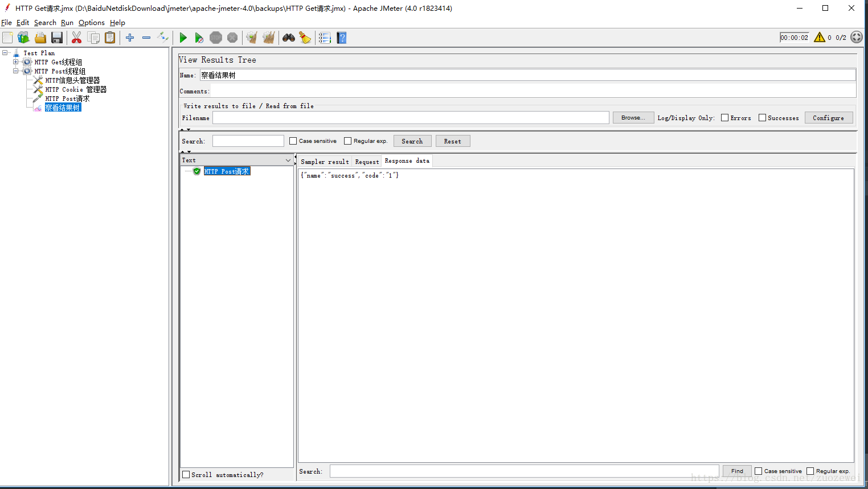Toggle Regular exp. next to Find button
868x489 pixels.
pyautogui.click(x=810, y=471)
